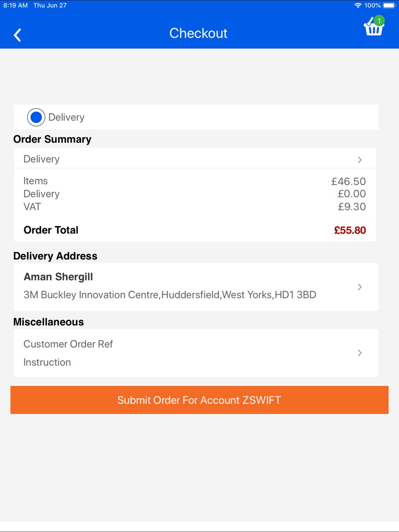Tap the red Order Total amount

click(x=350, y=230)
